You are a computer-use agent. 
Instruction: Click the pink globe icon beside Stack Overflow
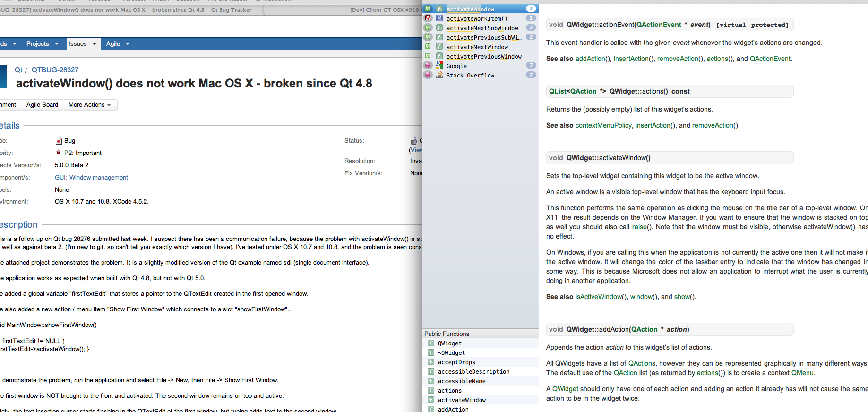point(428,75)
